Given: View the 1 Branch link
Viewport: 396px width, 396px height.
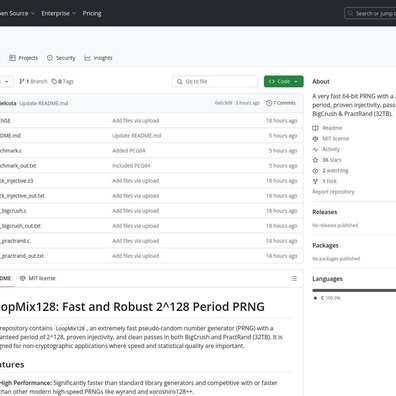Looking at the screenshot, I should (x=33, y=81).
